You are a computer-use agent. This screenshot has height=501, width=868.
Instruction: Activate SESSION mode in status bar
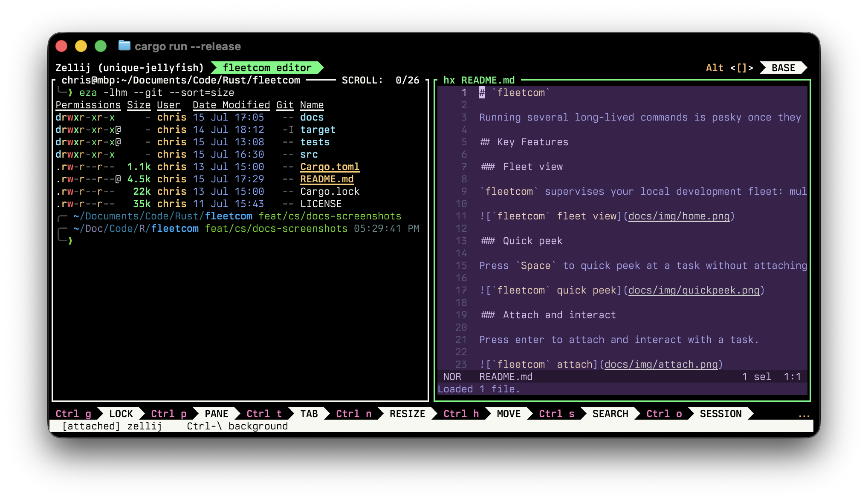click(x=720, y=414)
